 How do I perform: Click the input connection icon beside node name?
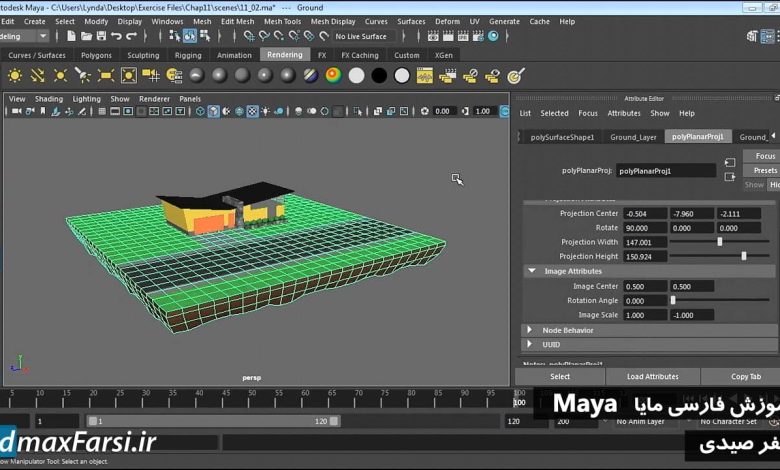click(x=730, y=160)
